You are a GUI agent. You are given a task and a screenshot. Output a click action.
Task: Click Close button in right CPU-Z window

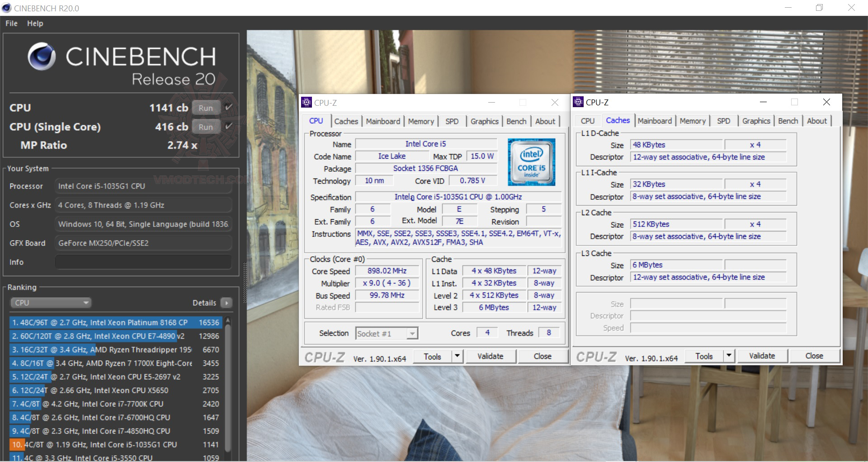pyautogui.click(x=814, y=356)
